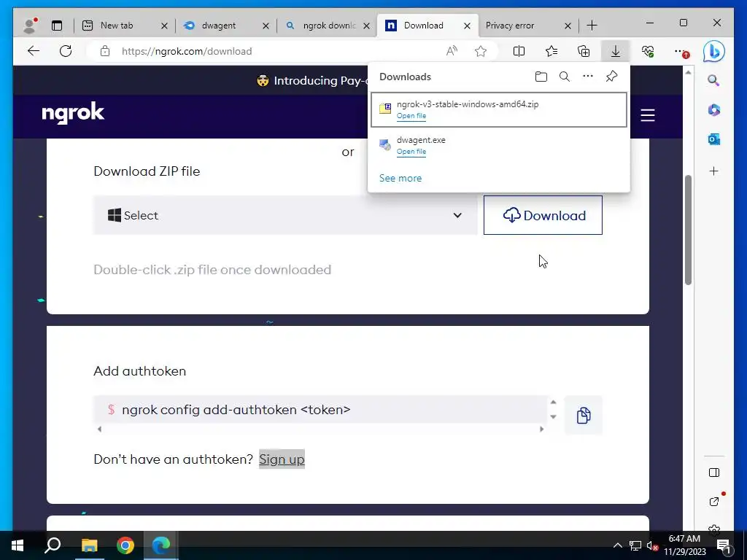Open the ngrok hamburger menu
Viewport: 747px width, 560px height.
pos(648,115)
